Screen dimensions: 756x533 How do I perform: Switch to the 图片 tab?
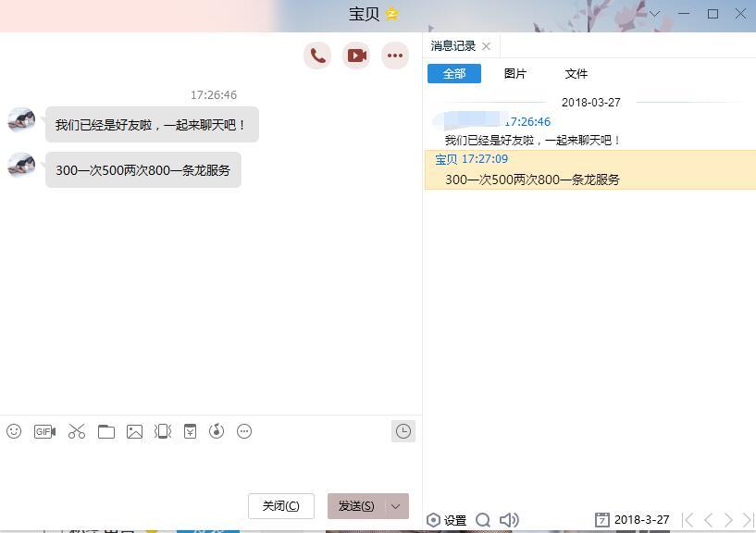(x=515, y=74)
